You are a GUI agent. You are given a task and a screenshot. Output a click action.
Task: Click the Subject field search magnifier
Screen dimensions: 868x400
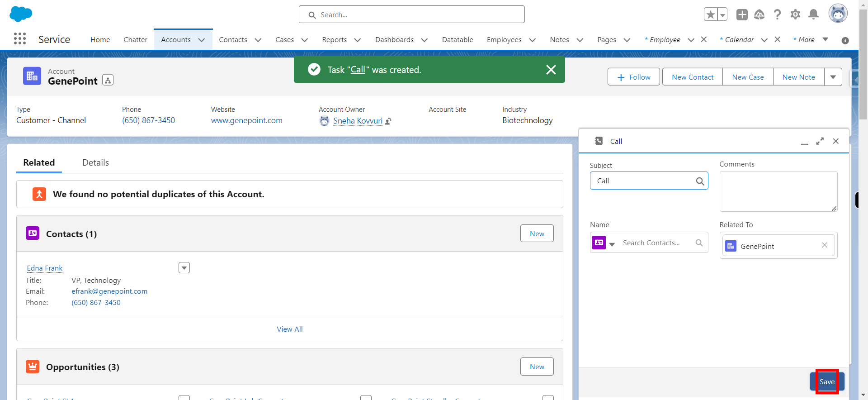point(700,181)
